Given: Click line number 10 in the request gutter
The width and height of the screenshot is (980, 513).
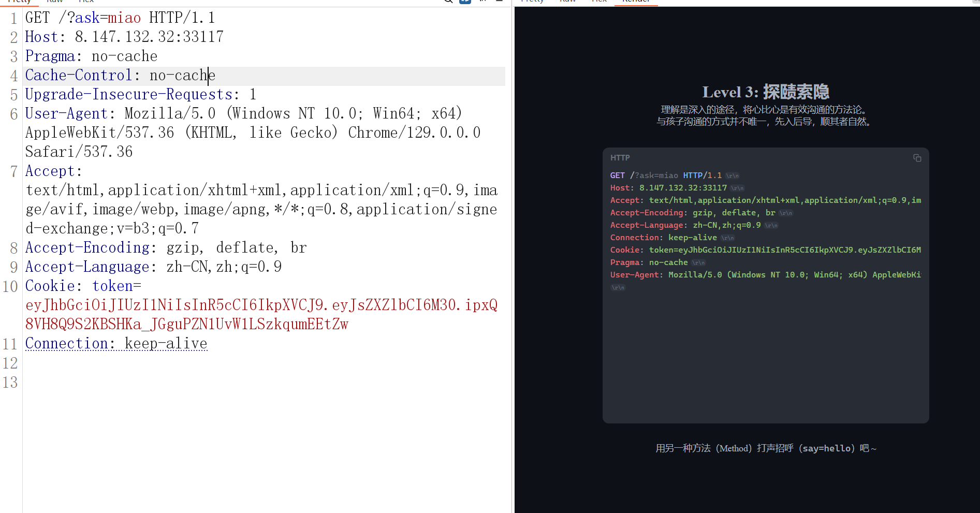Looking at the screenshot, I should [x=10, y=287].
